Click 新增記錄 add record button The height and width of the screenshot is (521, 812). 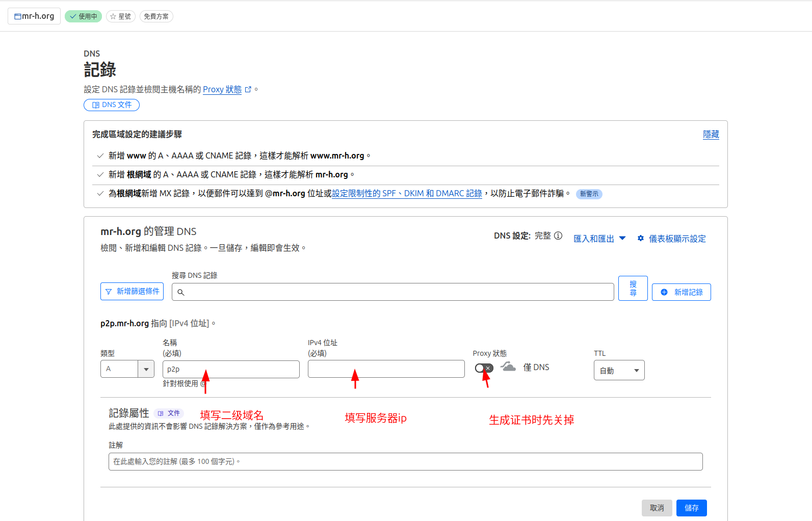point(681,292)
